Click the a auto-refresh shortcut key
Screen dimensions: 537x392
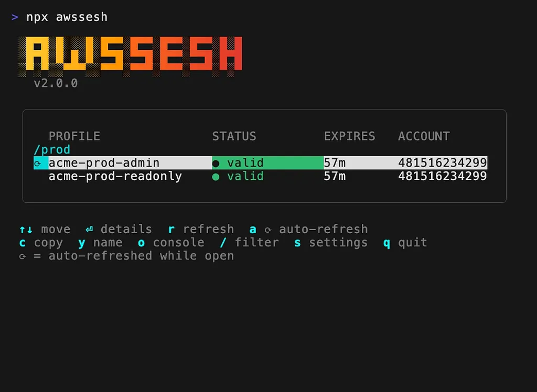click(x=253, y=230)
